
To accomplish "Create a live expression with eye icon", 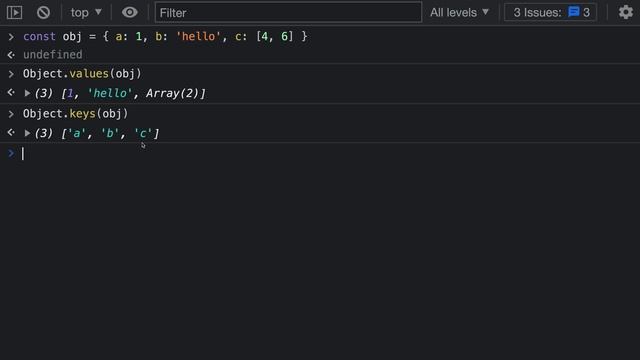I will pos(129,13).
